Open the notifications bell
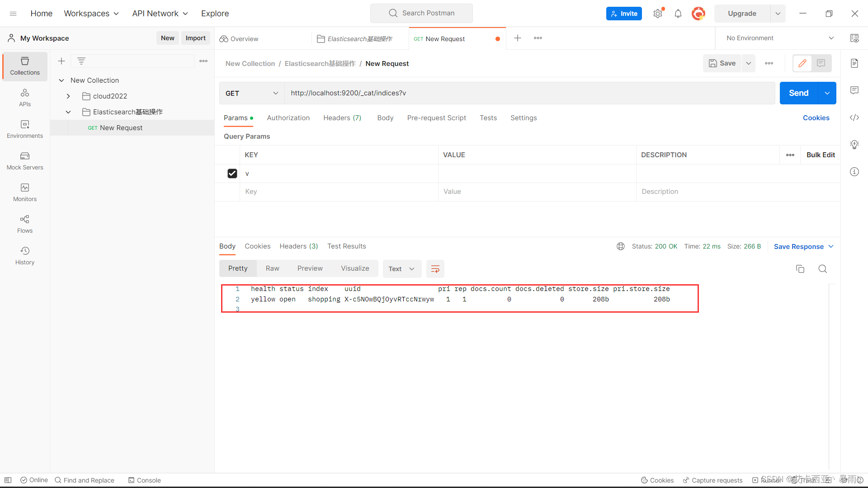The height and width of the screenshot is (488, 868). coord(678,14)
